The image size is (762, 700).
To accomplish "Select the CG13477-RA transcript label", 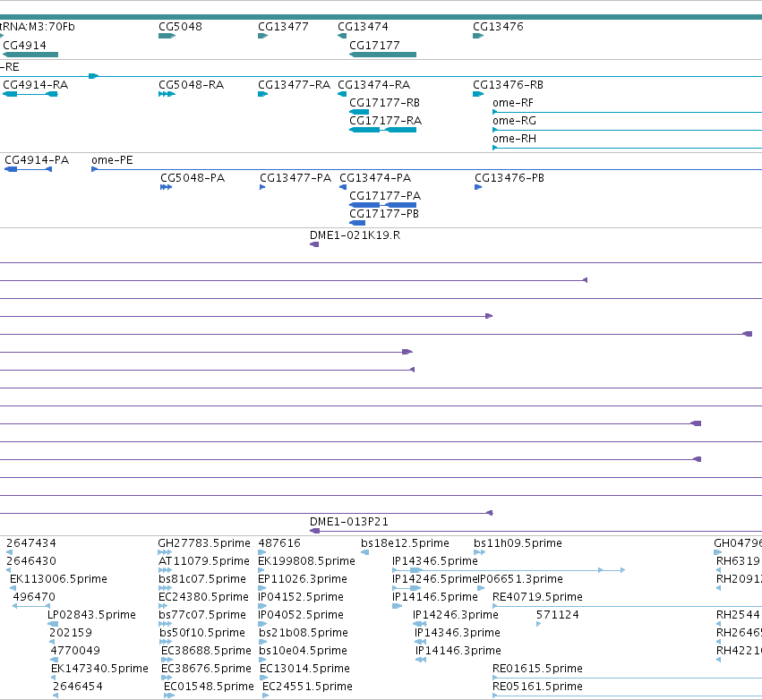I will [x=294, y=85].
